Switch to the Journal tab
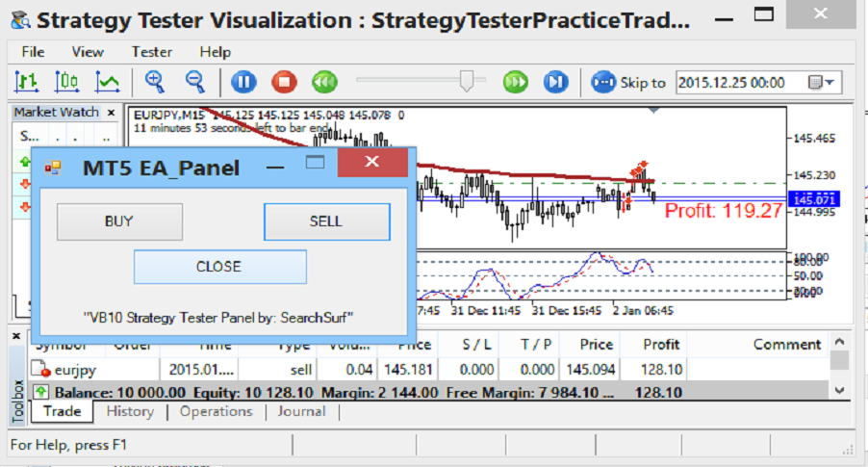This screenshot has height=467, width=868. click(x=302, y=411)
